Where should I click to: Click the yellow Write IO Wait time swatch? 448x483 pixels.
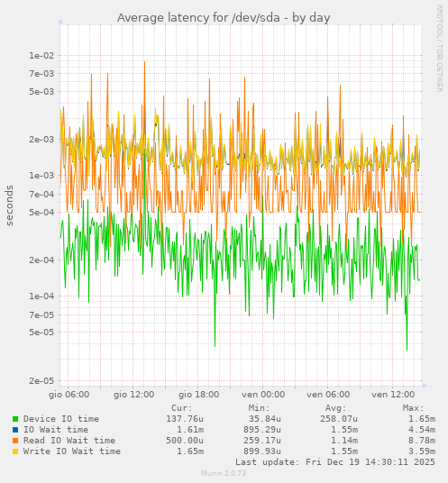tap(15, 451)
